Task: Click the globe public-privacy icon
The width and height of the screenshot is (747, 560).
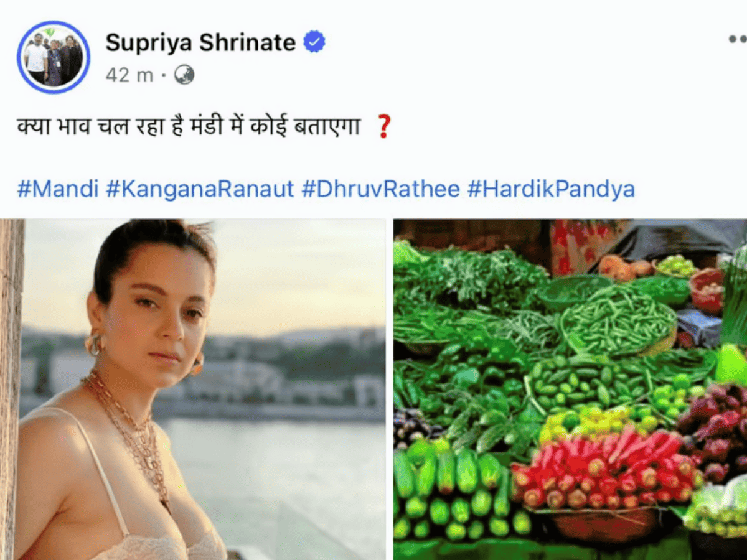Action: point(184,75)
